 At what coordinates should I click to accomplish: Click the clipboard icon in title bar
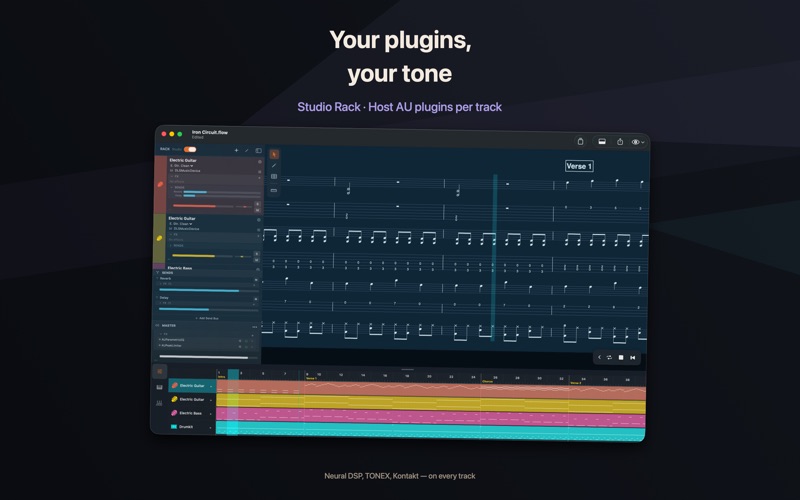point(580,141)
